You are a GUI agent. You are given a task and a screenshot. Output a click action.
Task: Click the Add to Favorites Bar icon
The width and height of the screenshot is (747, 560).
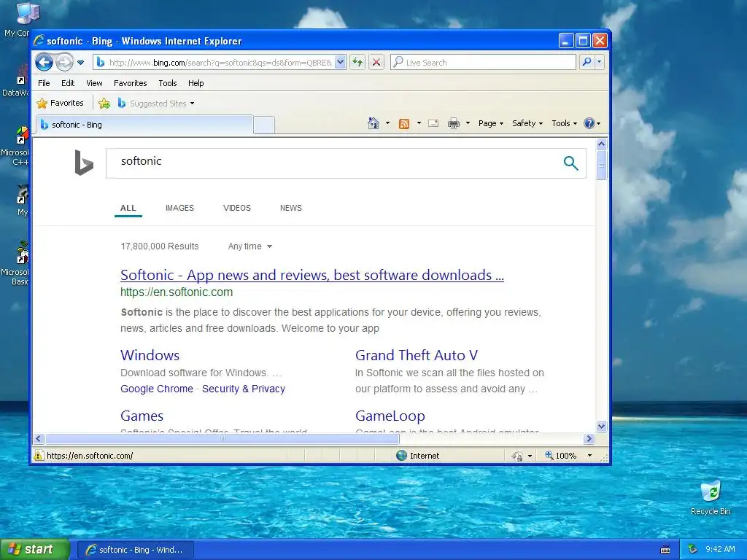tap(104, 103)
